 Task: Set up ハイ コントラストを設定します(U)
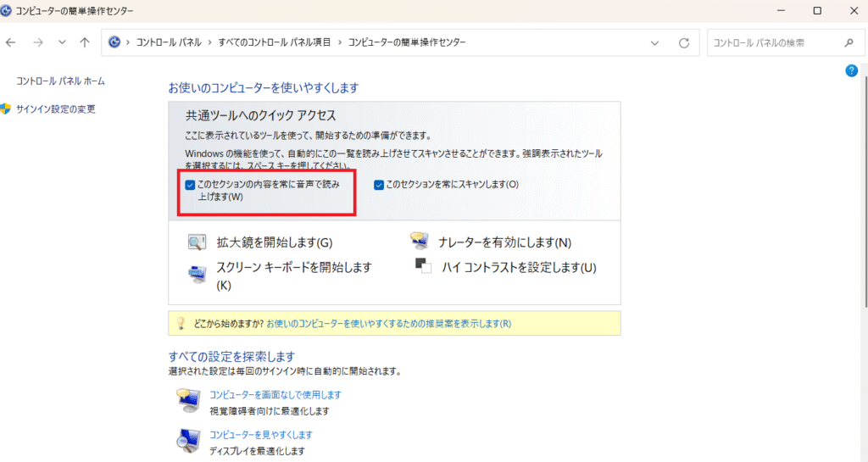point(520,268)
